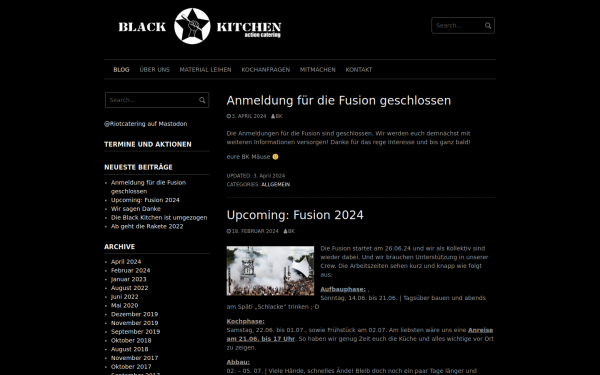Click the eure BK Mäuse signature line
The height and width of the screenshot is (375, 600).
[252, 157]
